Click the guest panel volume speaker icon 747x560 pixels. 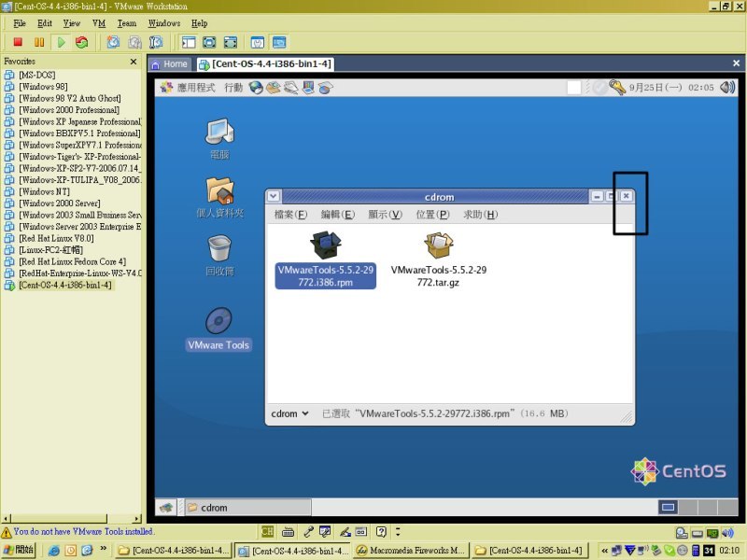pyautogui.click(x=727, y=88)
